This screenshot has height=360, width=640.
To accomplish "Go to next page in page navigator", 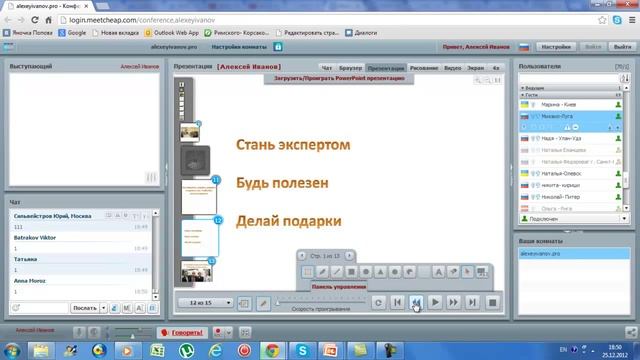I will (349, 256).
